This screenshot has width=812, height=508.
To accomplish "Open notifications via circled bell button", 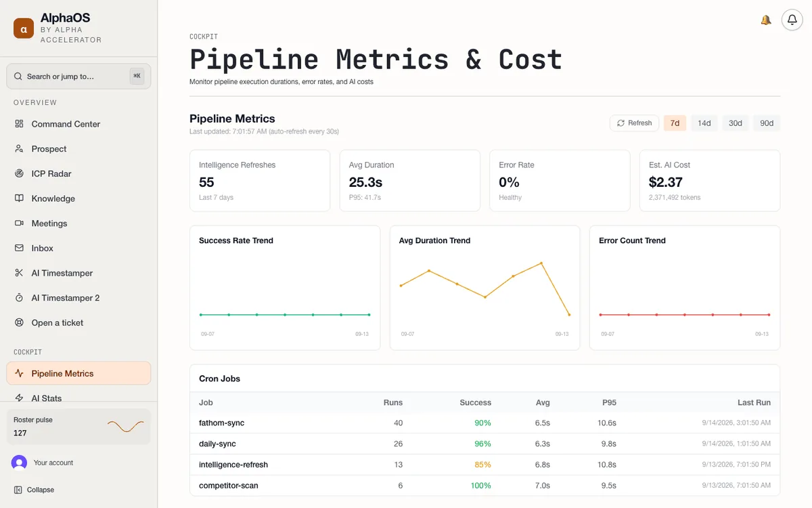I will 792,20.
